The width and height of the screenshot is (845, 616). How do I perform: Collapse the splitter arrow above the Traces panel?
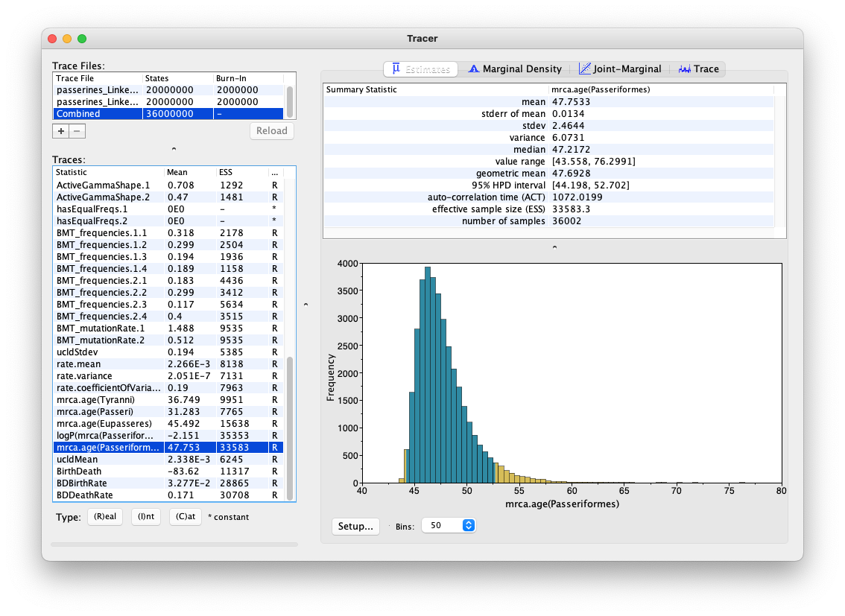point(174,149)
